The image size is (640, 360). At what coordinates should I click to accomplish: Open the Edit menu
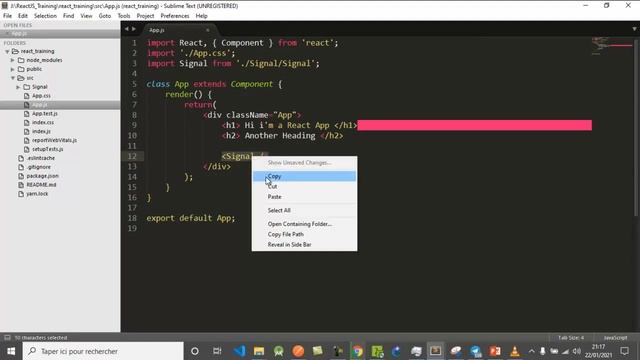23,16
